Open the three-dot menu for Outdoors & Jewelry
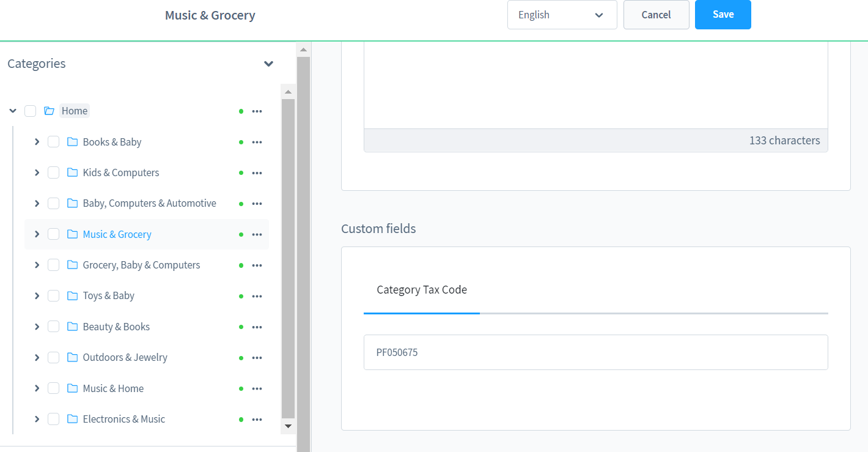The height and width of the screenshot is (452, 868). click(x=257, y=358)
